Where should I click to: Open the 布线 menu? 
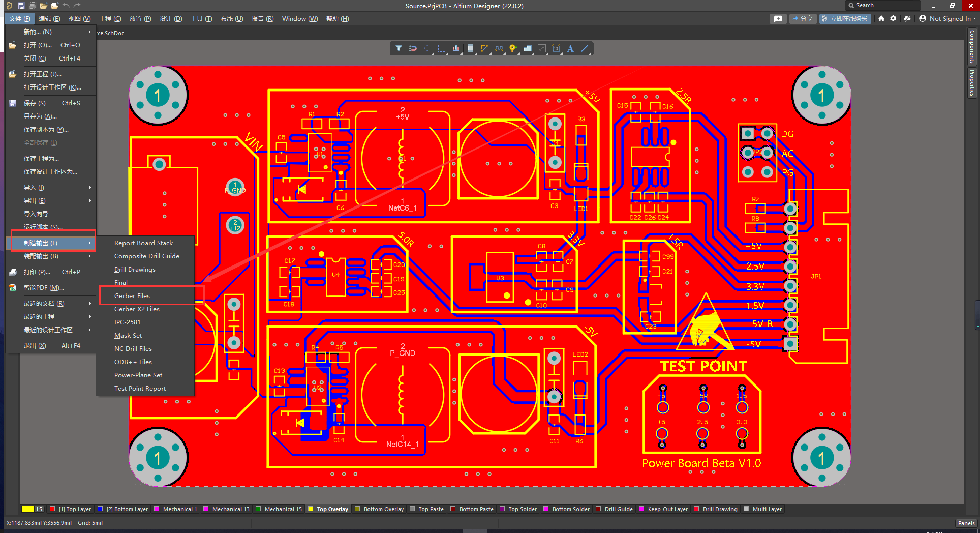point(232,18)
